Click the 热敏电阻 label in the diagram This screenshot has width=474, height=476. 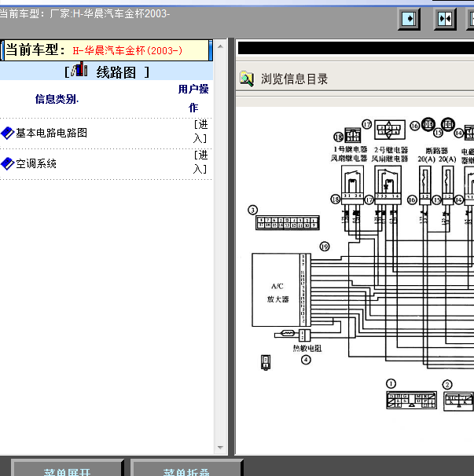(x=307, y=348)
